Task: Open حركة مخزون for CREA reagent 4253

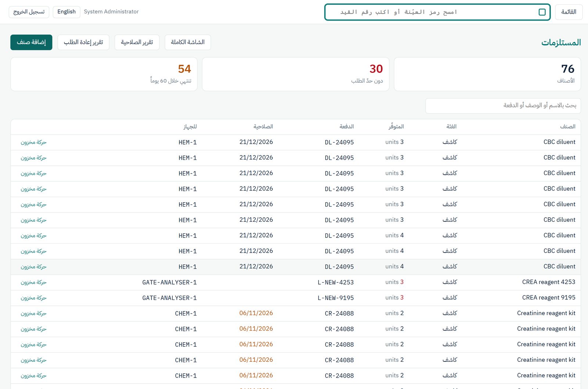Action: tap(33, 282)
